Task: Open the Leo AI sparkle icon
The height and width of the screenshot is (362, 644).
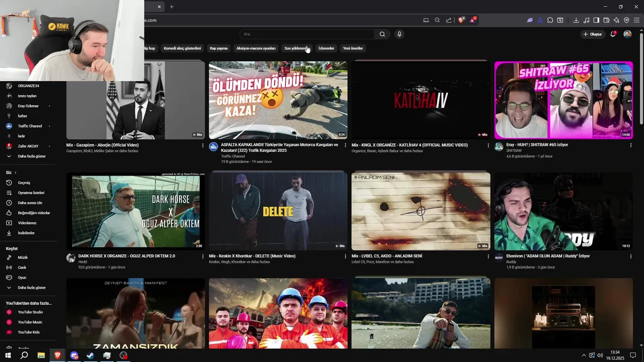Action: [x=616, y=20]
